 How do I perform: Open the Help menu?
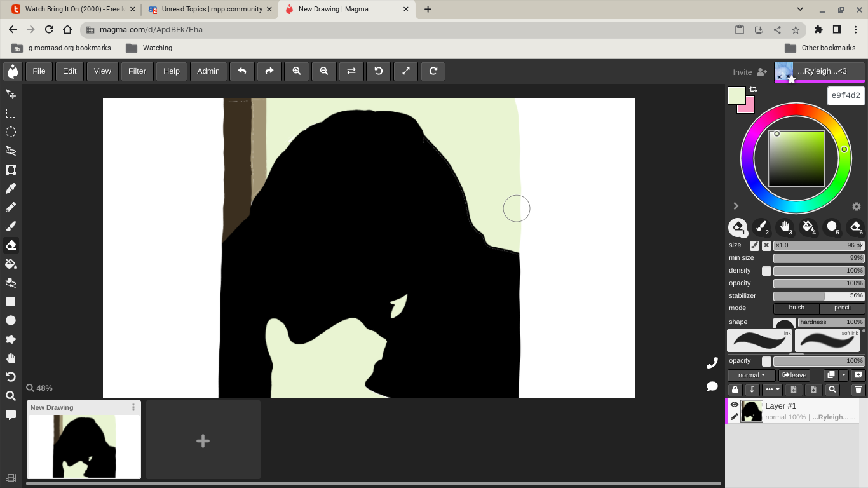tap(172, 71)
